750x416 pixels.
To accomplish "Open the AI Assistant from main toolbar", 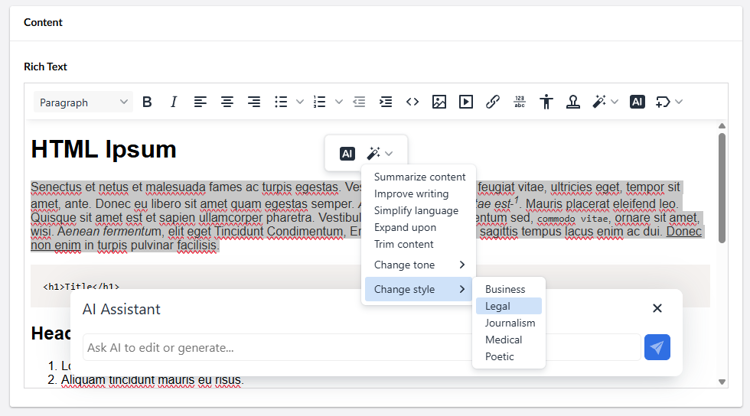I will tap(637, 102).
